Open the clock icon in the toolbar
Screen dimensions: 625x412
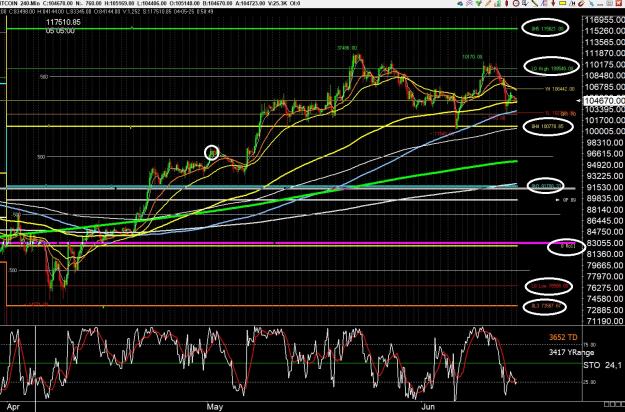(x=516, y=3)
